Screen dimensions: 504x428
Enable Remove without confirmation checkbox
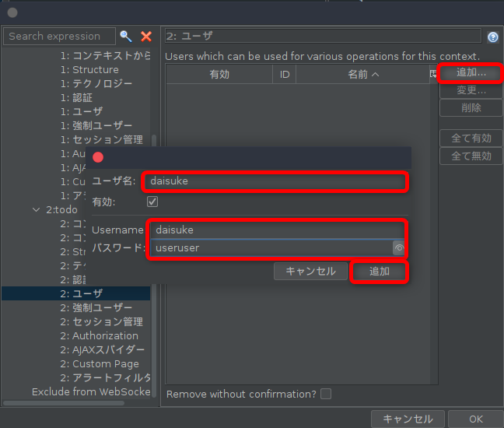pyautogui.click(x=326, y=394)
